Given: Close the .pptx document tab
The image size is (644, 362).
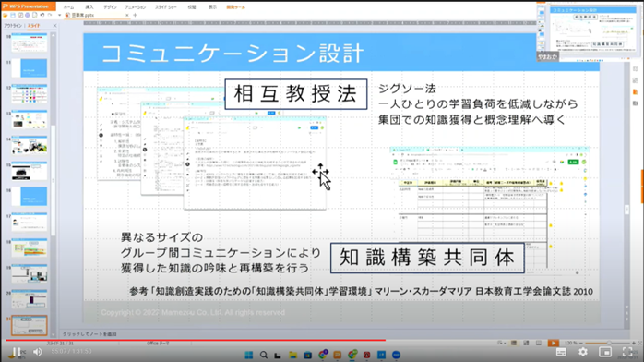Looking at the screenshot, I should 127,15.
